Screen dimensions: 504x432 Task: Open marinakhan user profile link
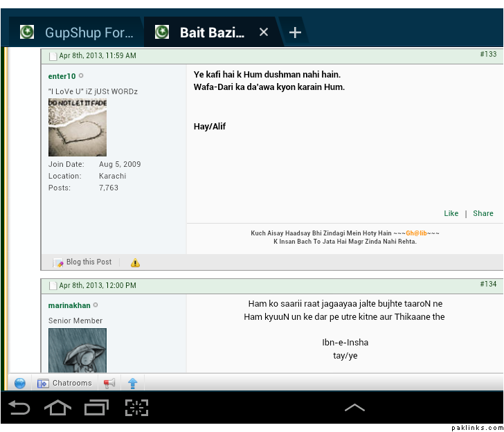point(69,305)
